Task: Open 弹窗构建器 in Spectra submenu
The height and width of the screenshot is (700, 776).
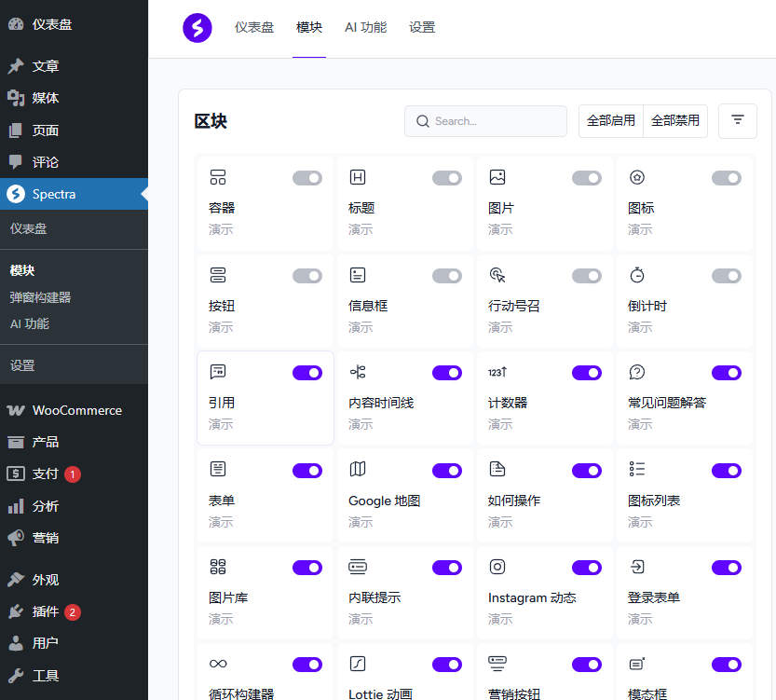Action: [41, 297]
